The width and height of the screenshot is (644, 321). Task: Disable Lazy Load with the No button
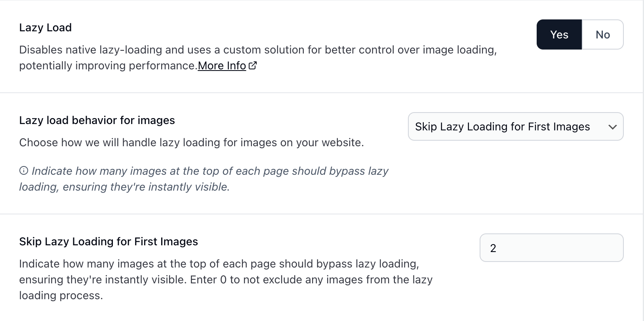coord(602,35)
